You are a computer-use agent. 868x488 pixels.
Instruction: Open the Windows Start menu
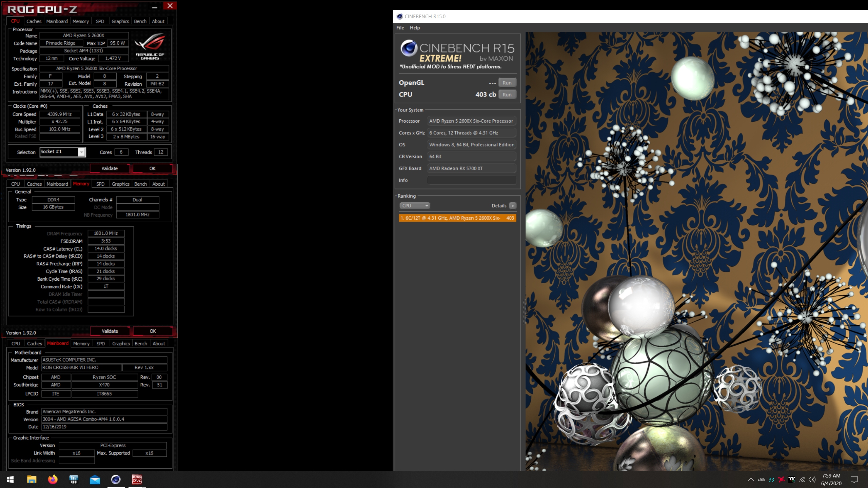tap(10, 480)
